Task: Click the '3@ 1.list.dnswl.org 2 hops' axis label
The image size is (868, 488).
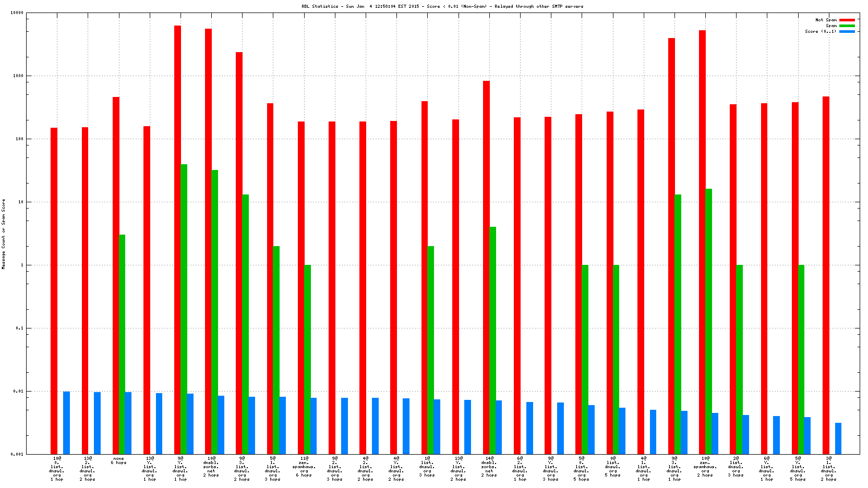Action: (x=828, y=469)
